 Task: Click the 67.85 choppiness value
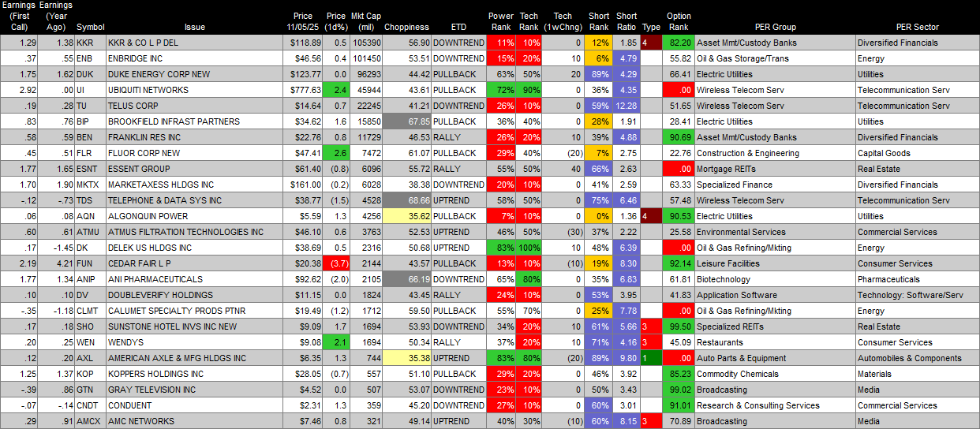click(x=408, y=121)
